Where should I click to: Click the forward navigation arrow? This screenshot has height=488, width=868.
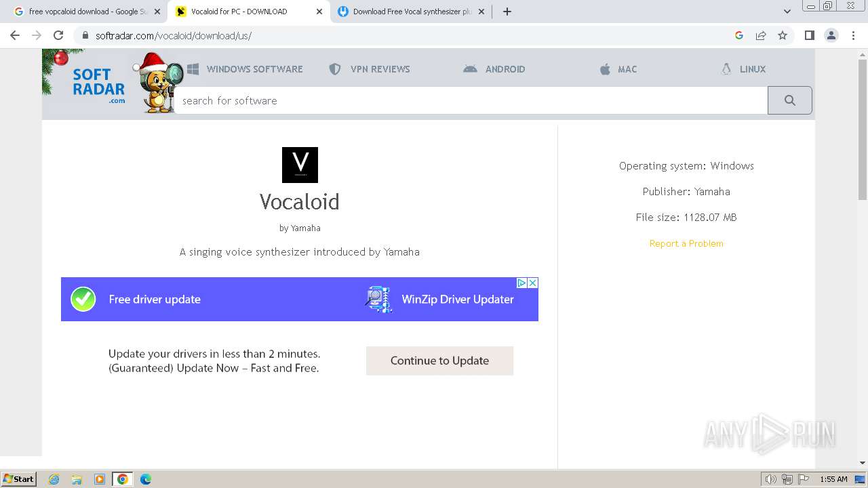pyautogui.click(x=37, y=35)
